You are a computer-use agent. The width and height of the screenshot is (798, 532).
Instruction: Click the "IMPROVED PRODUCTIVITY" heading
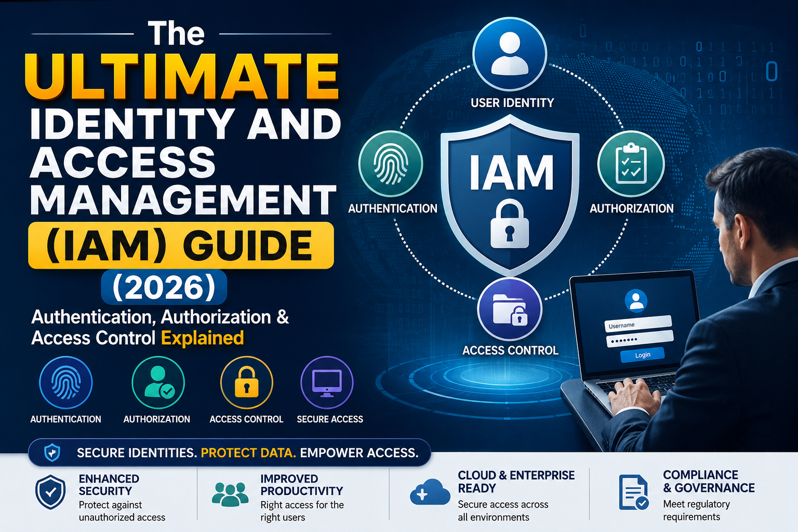pyautogui.click(x=302, y=485)
